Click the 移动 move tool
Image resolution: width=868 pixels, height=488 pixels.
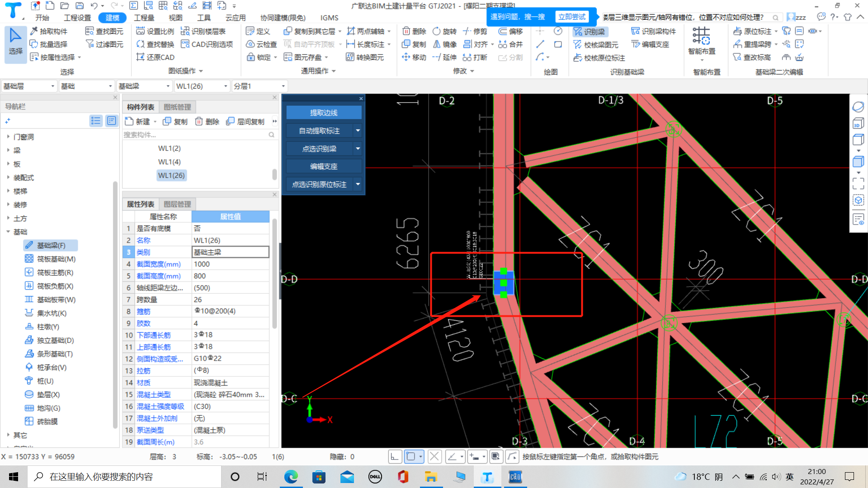(x=414, y=57)
